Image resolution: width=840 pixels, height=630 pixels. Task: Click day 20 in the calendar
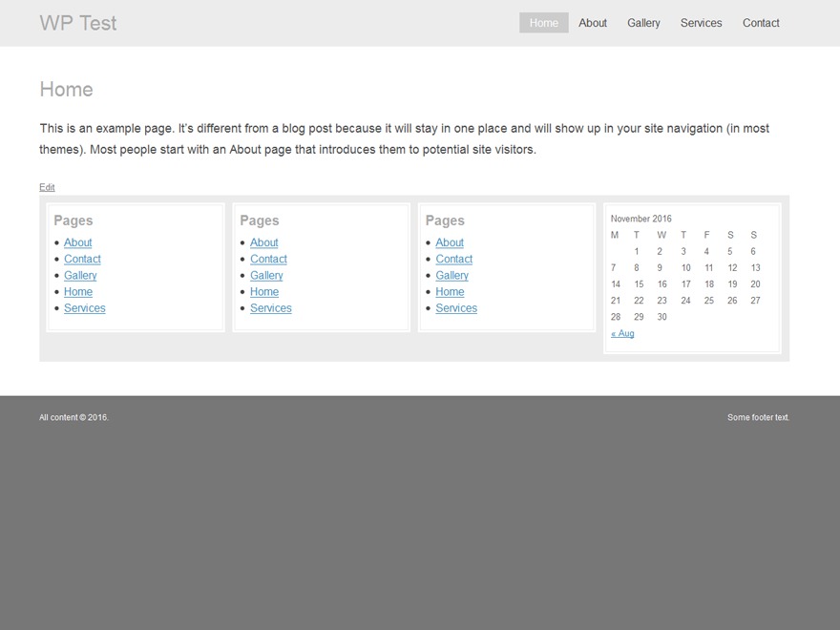(755, 283)
